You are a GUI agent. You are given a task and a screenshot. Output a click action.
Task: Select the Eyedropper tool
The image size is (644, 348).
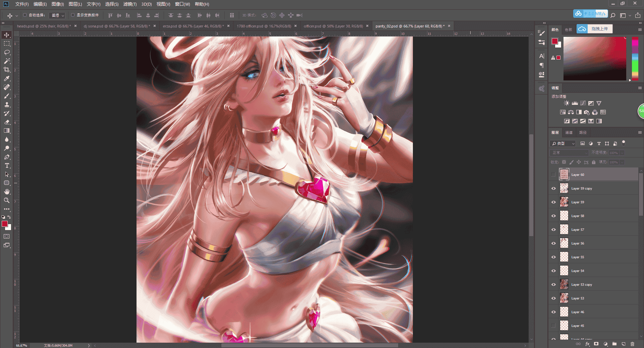click(x=7, y=78)
